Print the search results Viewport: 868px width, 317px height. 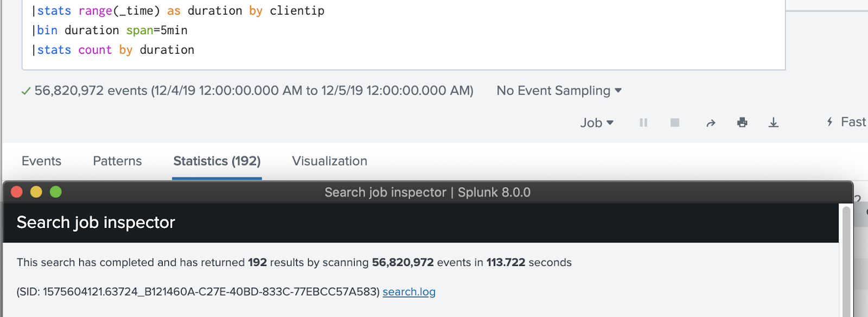[x=742, y=123]
